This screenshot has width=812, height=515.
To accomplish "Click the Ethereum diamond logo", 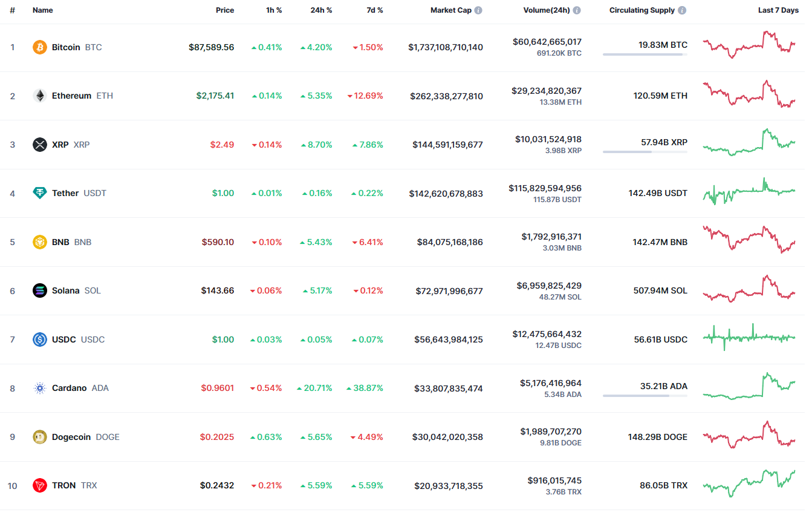I will [40, 96].
